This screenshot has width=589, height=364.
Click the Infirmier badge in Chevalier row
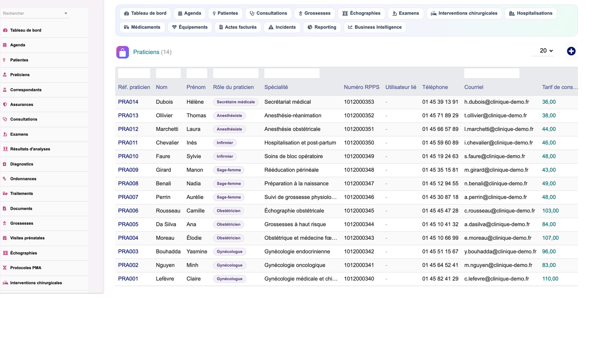pos(225,143)
